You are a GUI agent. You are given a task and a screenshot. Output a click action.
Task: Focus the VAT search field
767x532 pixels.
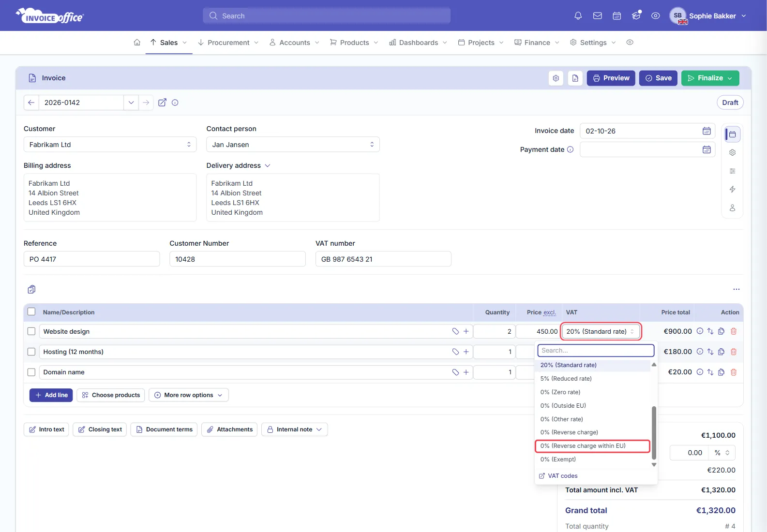(596, 351)
